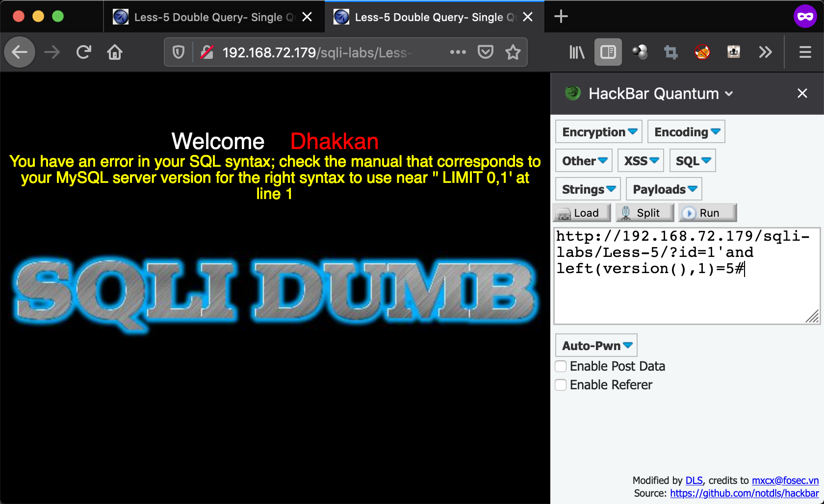Open the Library bookshelf icon
This screenshot has height=504, width=824.
(576, 52)
